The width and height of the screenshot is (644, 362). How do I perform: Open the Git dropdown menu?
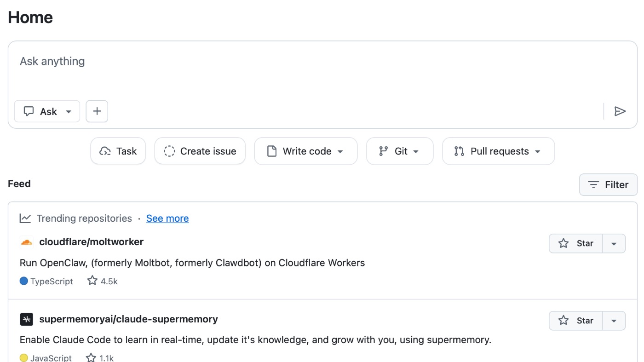click(x=415, y=151)
